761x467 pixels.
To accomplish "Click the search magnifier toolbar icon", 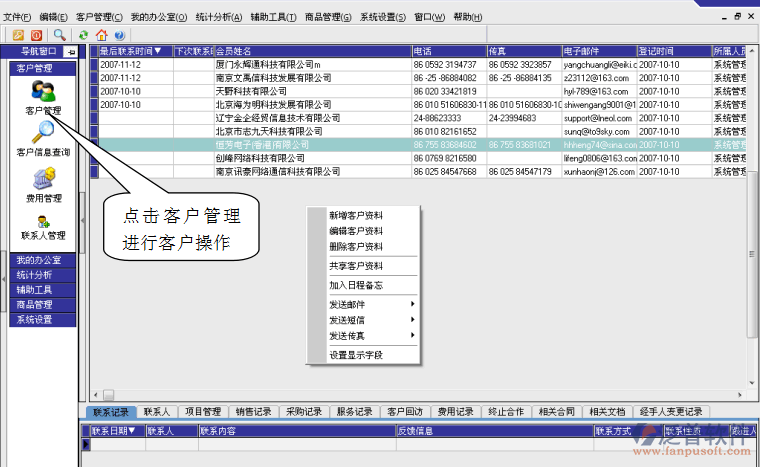I will pos(60,35).
